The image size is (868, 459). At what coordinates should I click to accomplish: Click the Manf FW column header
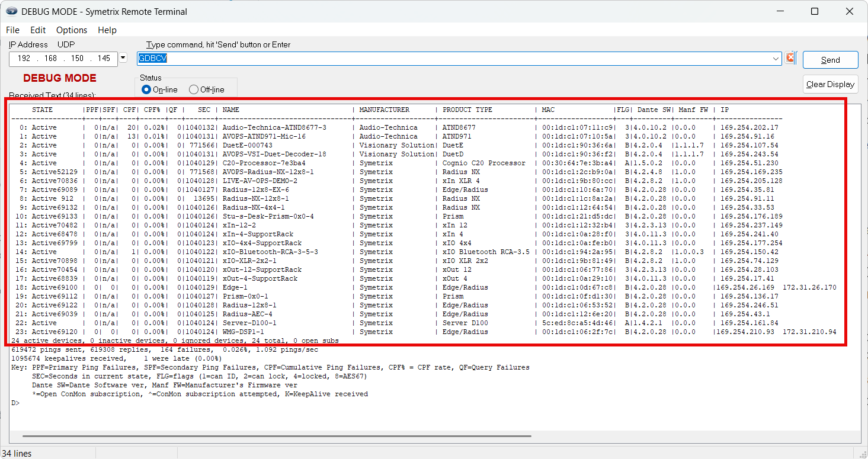click(x=693, y=110)
